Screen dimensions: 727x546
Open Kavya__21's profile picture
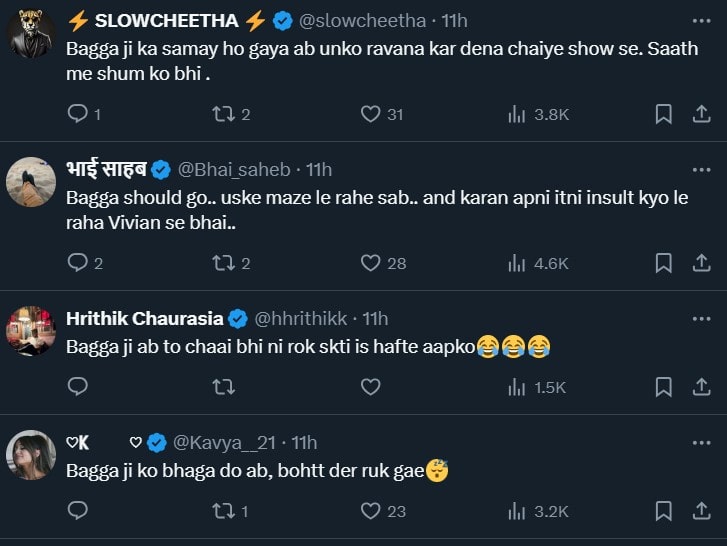coord(31,455)
